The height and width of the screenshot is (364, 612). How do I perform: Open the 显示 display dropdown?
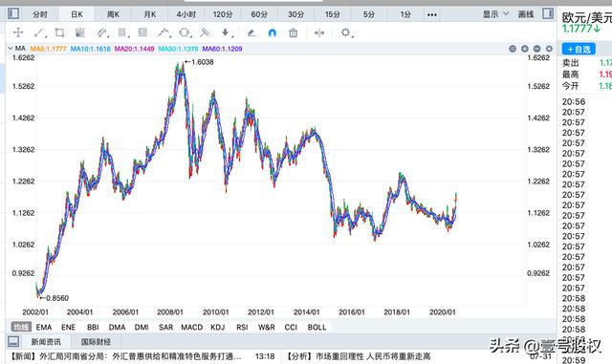495,14
